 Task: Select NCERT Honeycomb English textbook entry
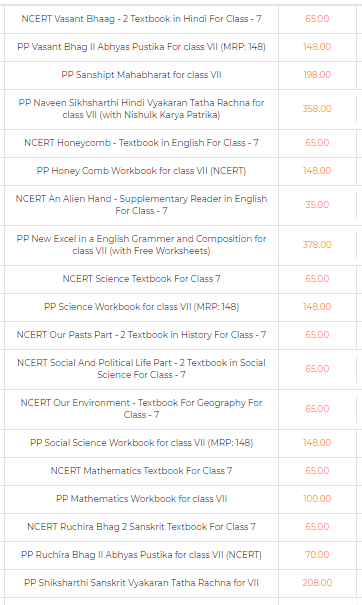point(141,143)
